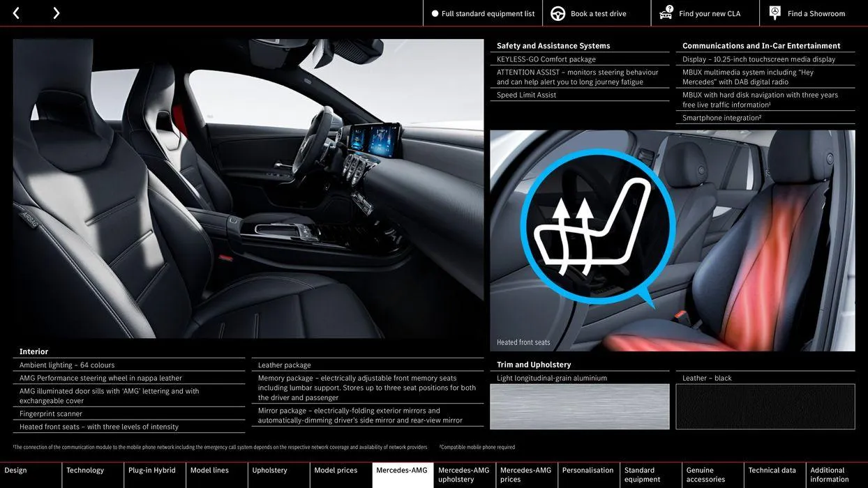The height and width of the screenshot is (488, 868).
Task: Select the Book a test drive steering wheel icon
Action: [x=557, y=13]
